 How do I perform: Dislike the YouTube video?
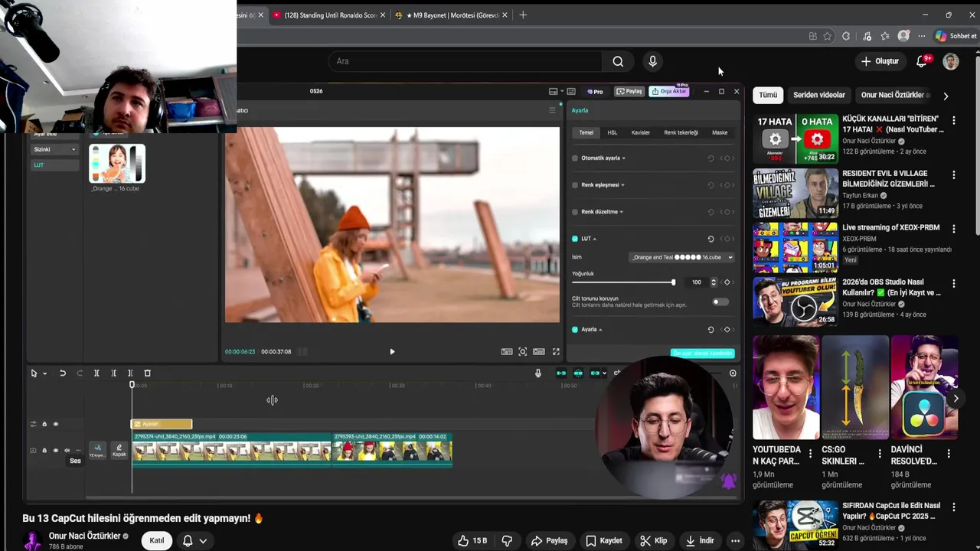point(507,540)
